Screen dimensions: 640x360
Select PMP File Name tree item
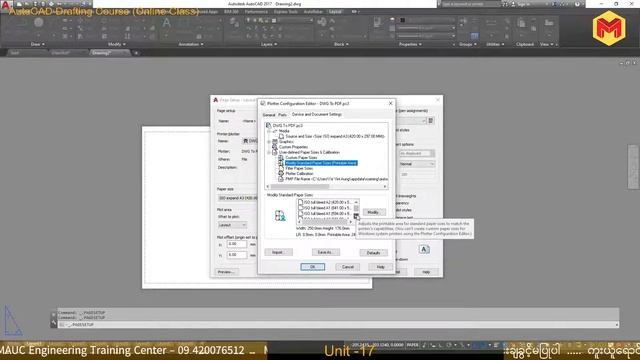click(336, 179)
